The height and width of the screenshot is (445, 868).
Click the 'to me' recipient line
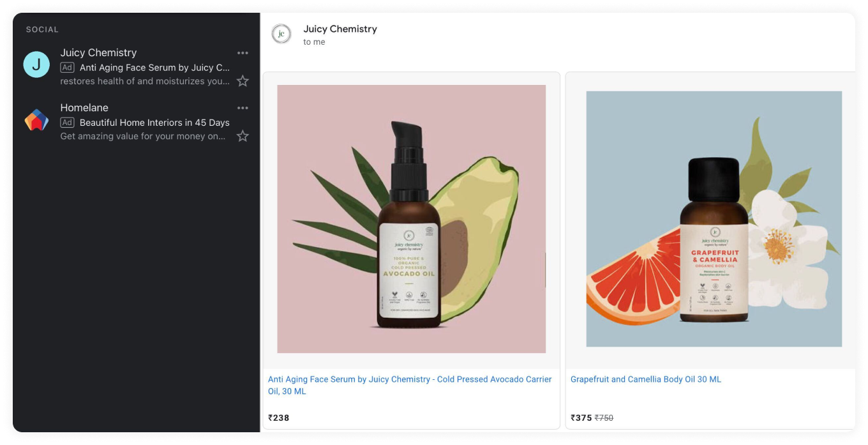(314, 42)
